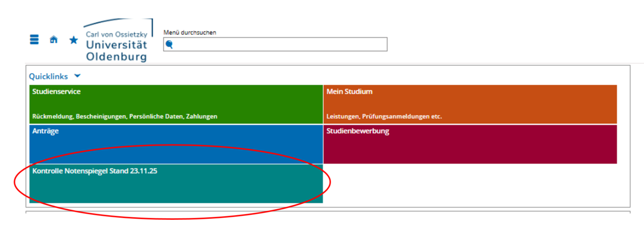Focus the 'Menü durchsuchen' search field

279,45
